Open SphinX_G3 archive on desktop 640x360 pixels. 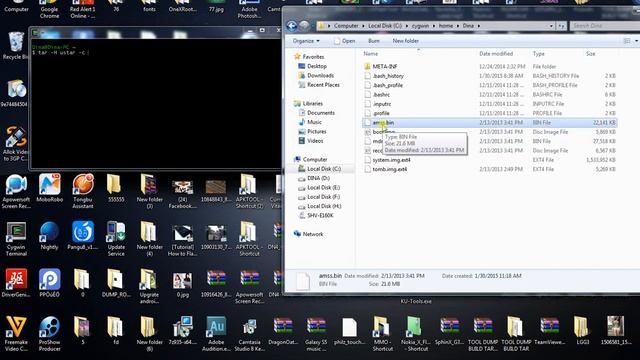(449, 330)
